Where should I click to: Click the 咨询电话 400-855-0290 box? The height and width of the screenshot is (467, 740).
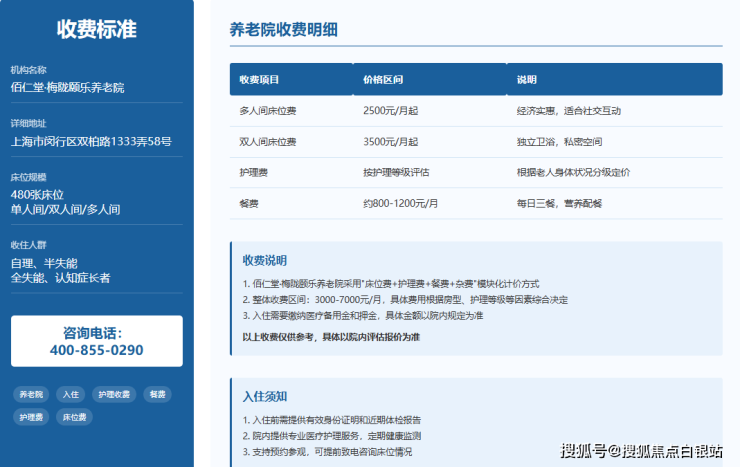[97, 341]
